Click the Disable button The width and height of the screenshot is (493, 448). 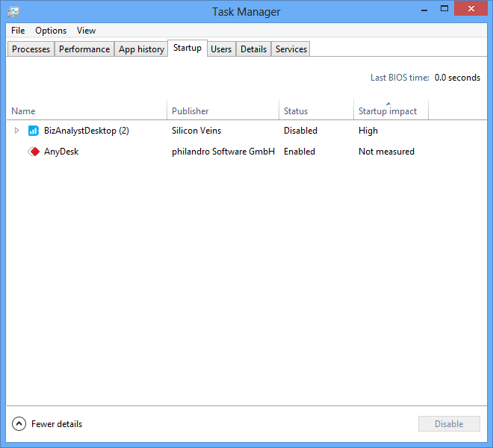tap(449, 424)
